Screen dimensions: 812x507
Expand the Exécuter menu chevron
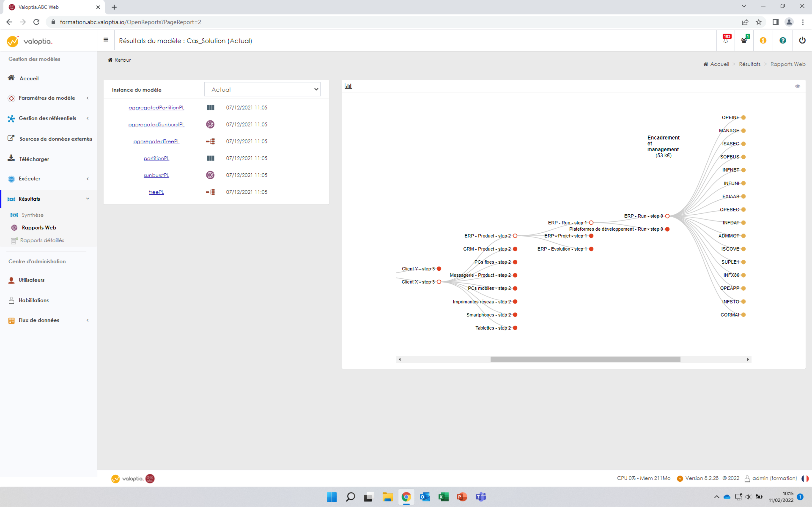[x=87, y=178]
